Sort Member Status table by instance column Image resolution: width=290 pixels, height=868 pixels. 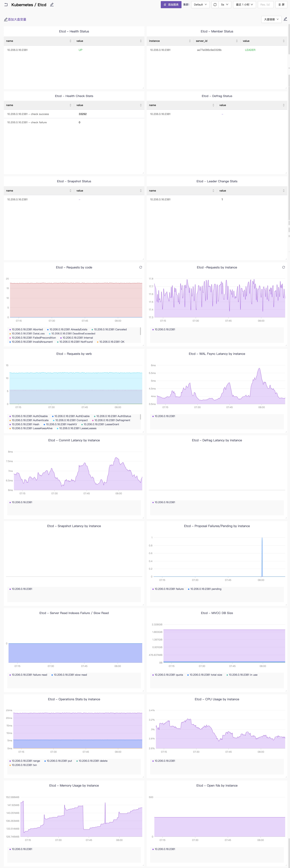[190, 41]
